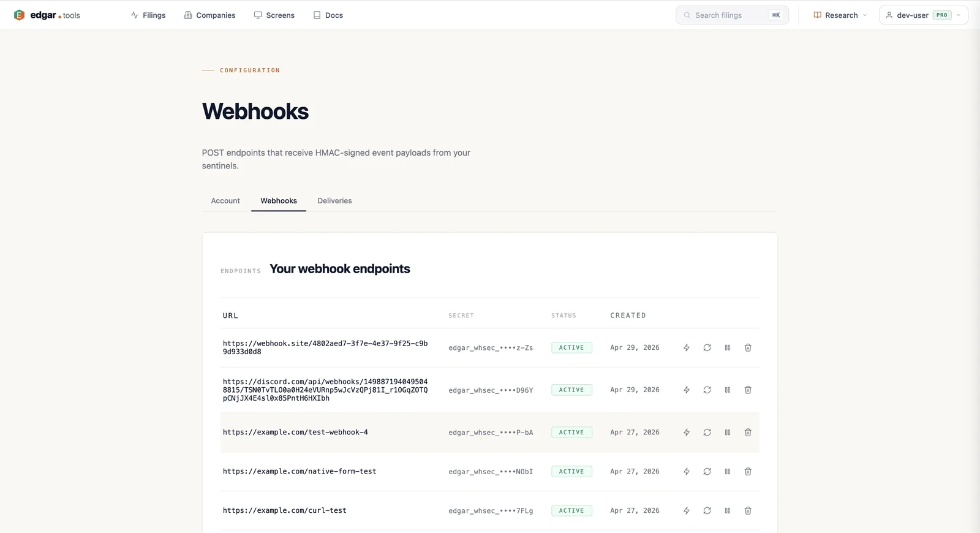This screenshot has width=980, height=533.
Task: Delete the curl-test endpoint
Action: [x=748, y=511]
